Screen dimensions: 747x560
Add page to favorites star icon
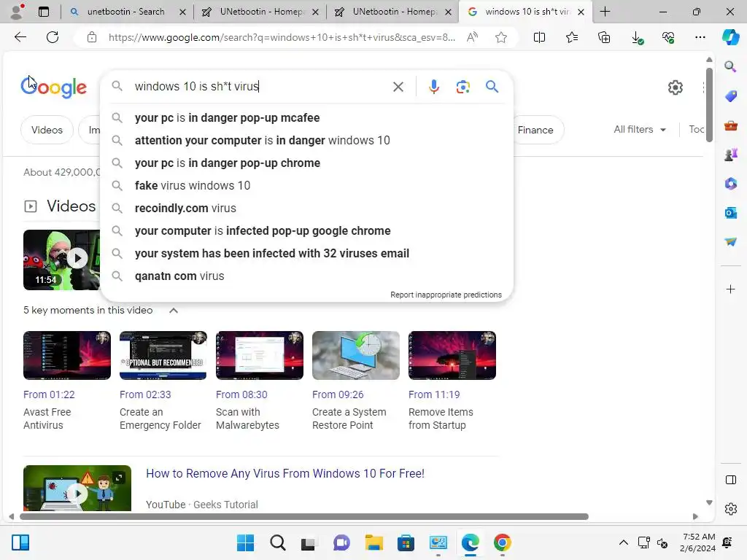(500, 37)
